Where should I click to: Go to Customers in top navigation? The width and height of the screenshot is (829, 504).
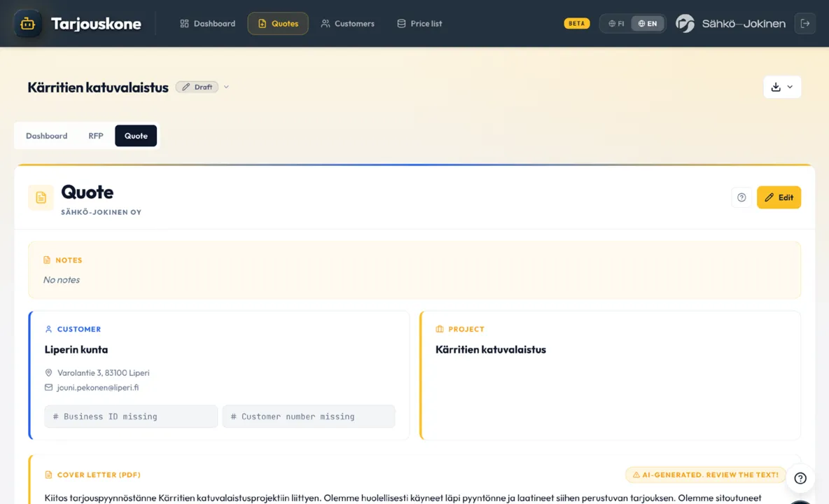tap(347, 24)
